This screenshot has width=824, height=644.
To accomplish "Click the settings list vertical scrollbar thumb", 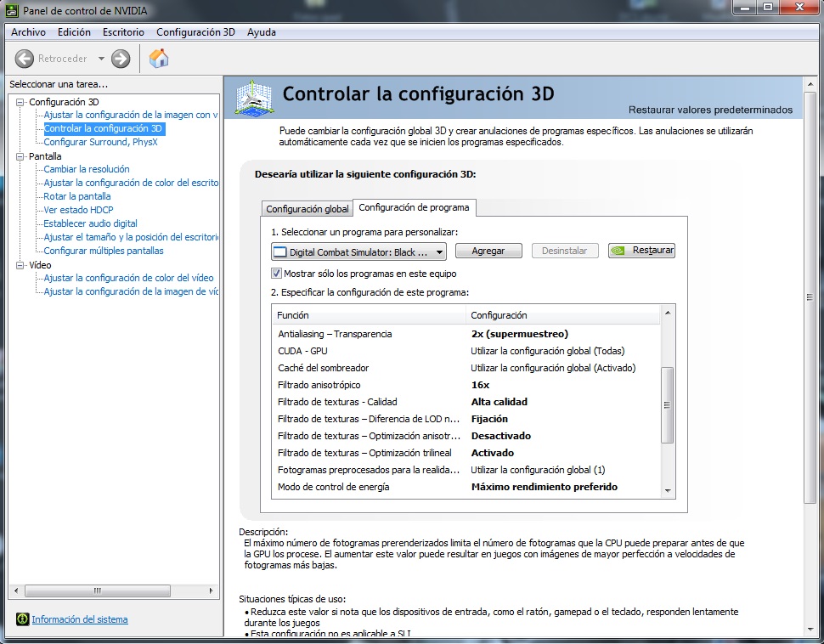I will tap(668, 405).
